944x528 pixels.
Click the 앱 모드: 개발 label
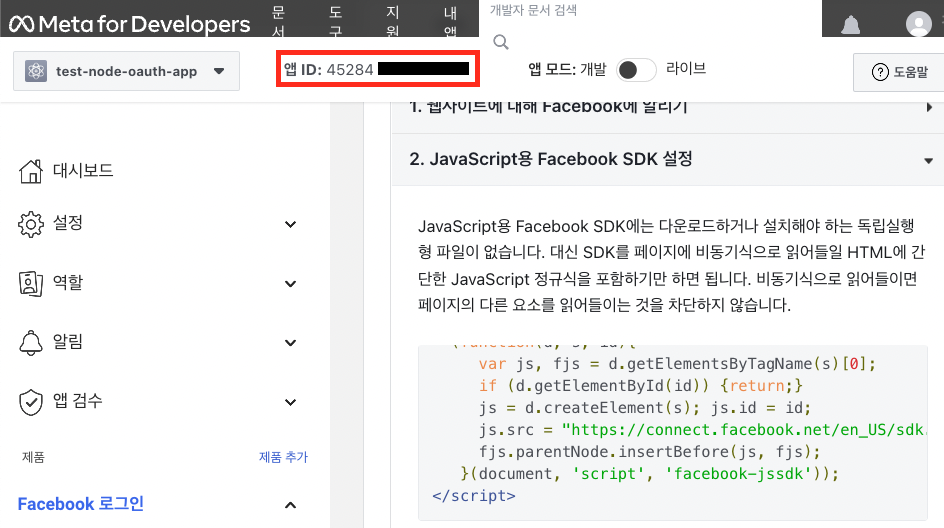coord(567,69)
